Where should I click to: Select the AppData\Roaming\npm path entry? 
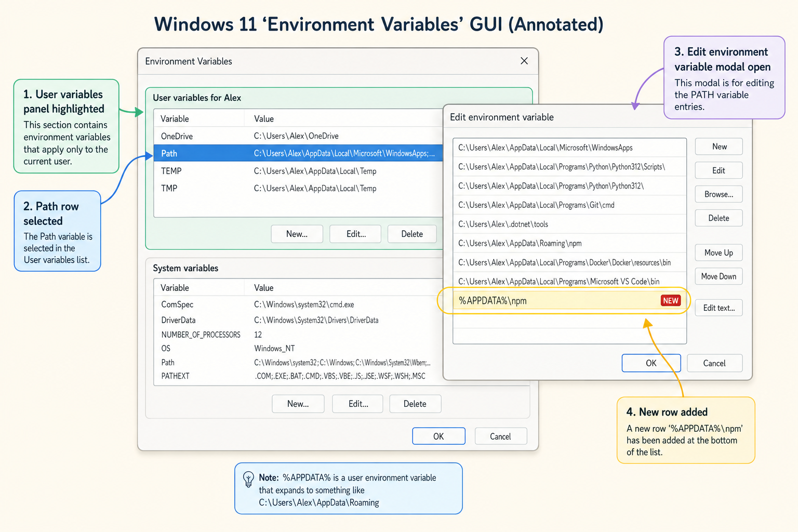click(569, 243)
